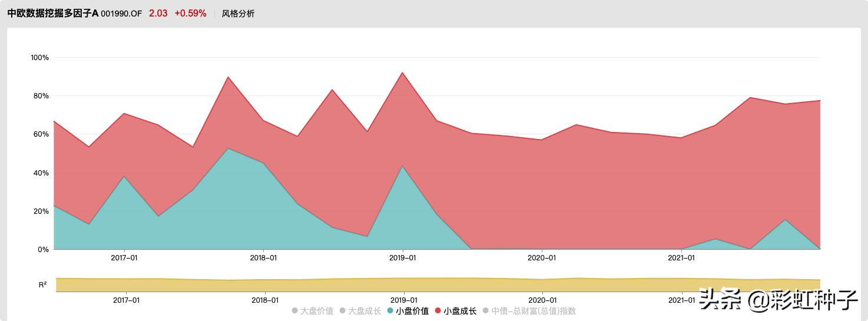Image resolution: width=868 pixels, height=321 pixels.
Task: Click 2017-01 on main chart axis
Action: point(124,258)
